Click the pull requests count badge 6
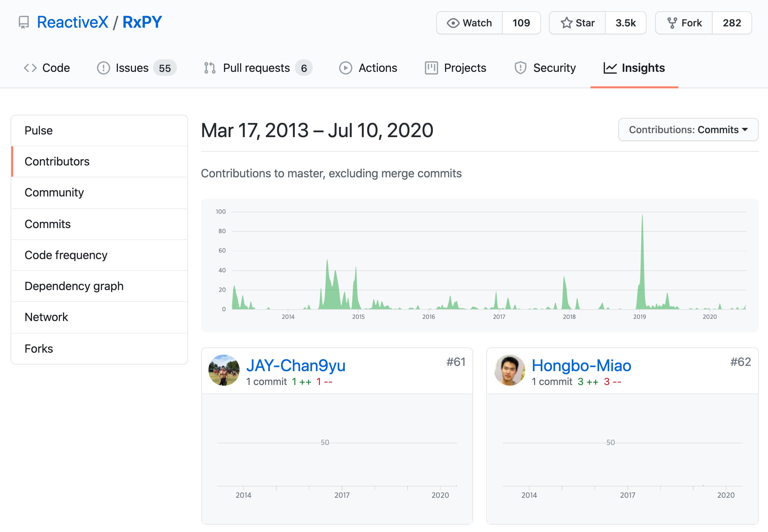Image resolution: width=768 pixels, height=532 pixels. 304,68
